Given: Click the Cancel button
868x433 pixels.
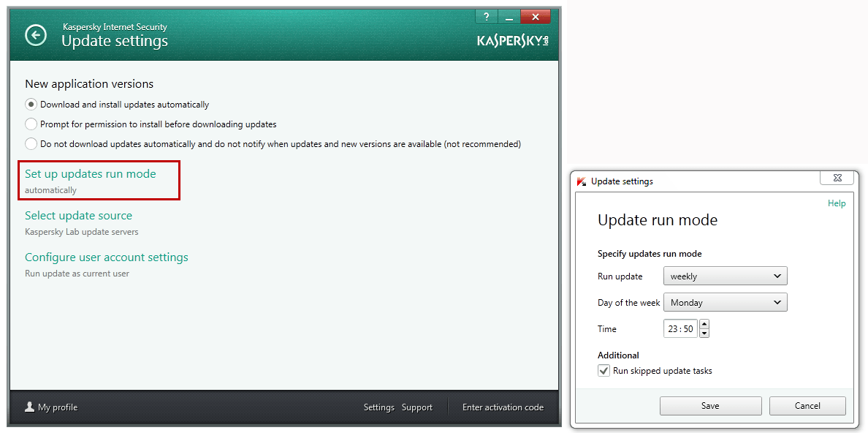Looking at the screenshot, I should [807, 406].
